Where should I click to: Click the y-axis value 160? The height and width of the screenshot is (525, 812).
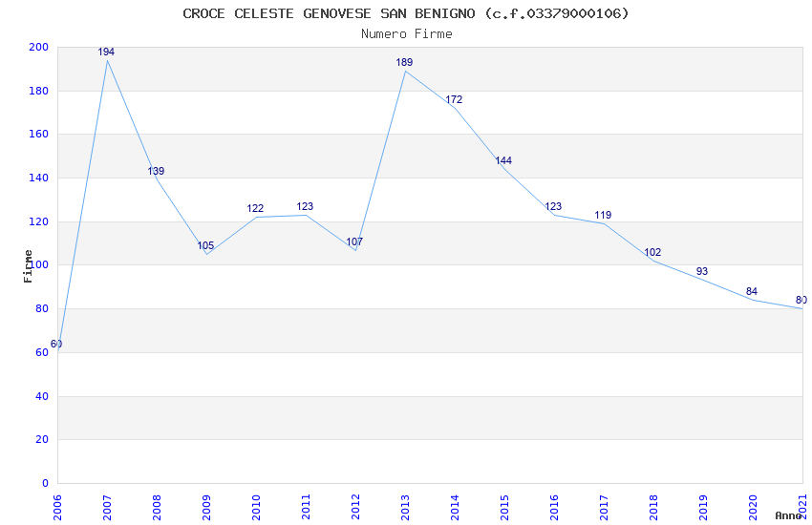pyautogui.click(x=39, y=134)
